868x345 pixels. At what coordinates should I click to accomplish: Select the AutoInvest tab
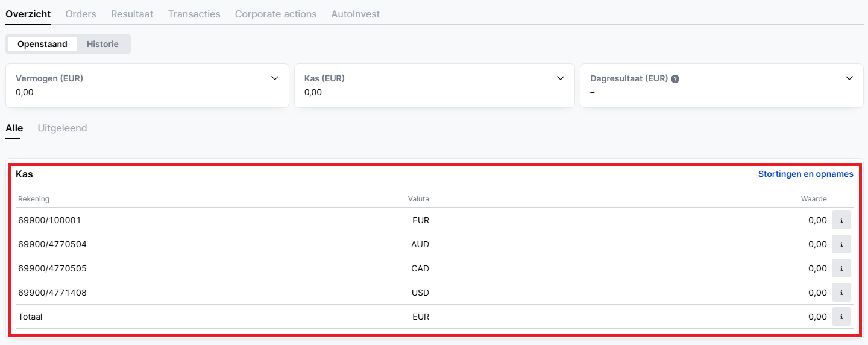356,14
